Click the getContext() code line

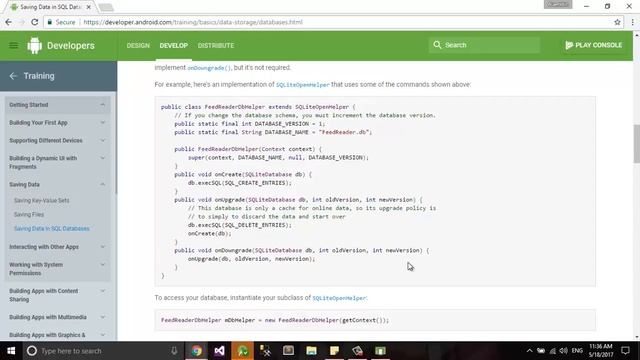(275, 320)
